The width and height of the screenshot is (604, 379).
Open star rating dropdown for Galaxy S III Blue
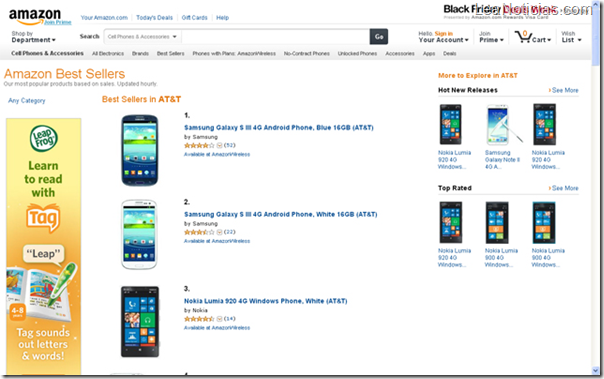click(219, 145)
